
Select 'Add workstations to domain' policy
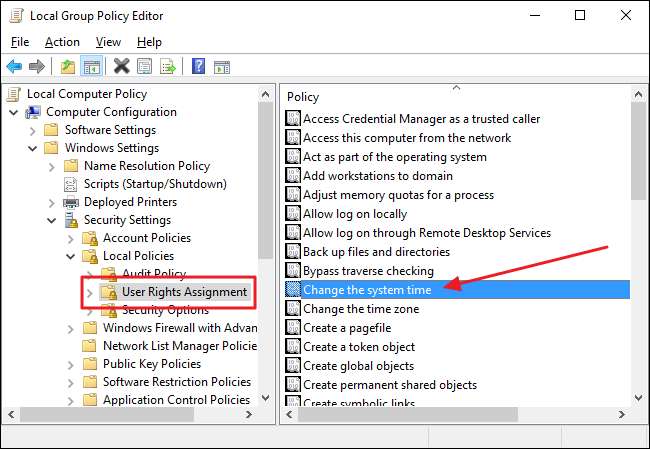tap(378, 176)
